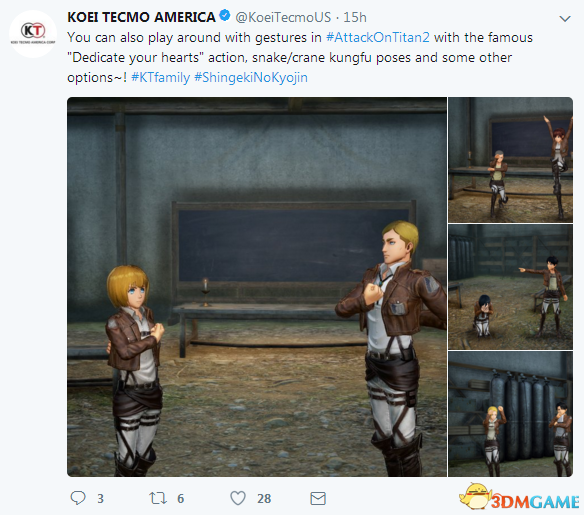Open KOEI TECMO AMERICA profile name
Image resolution: width=584 pixels, height=515 pixels.
click(142, 17)
